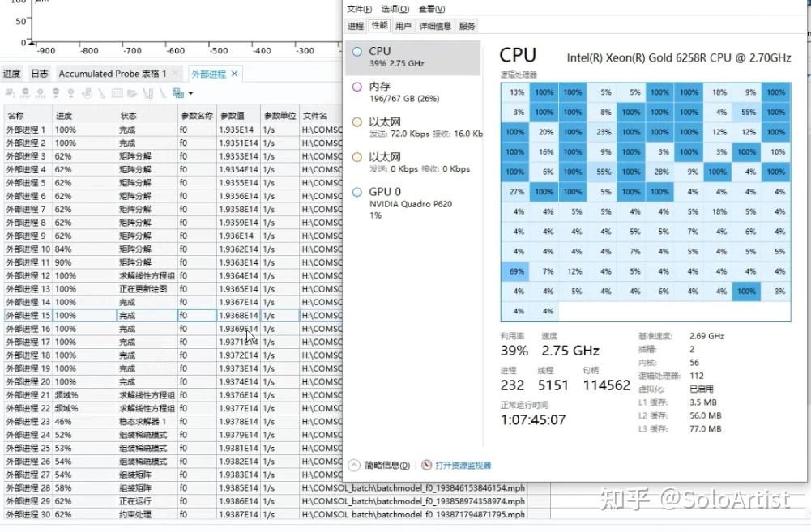Switch to the 进程 tab in Task Manager
The image size is (811, 532).
click(x=356, y=25)
